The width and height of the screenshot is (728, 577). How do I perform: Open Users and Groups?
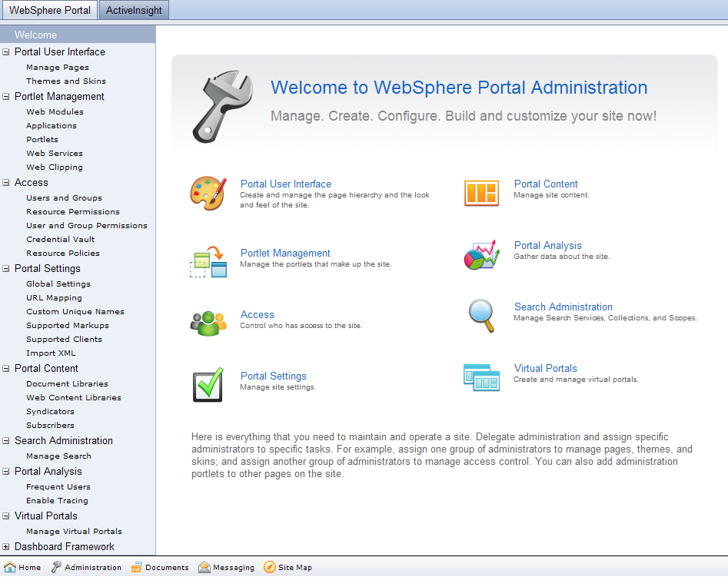coord(64,197)
